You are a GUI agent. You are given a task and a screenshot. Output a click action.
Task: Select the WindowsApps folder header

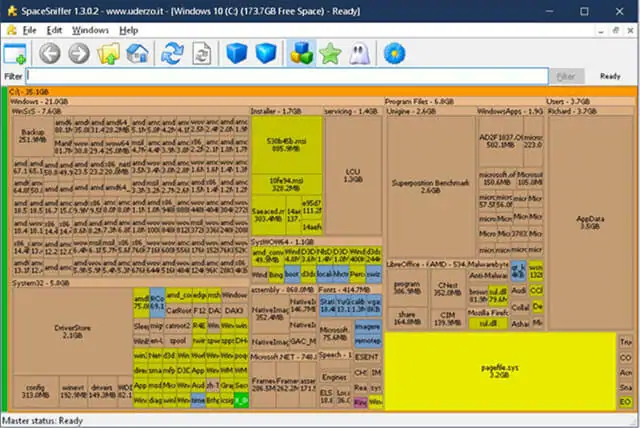click(x=510, y=111)
